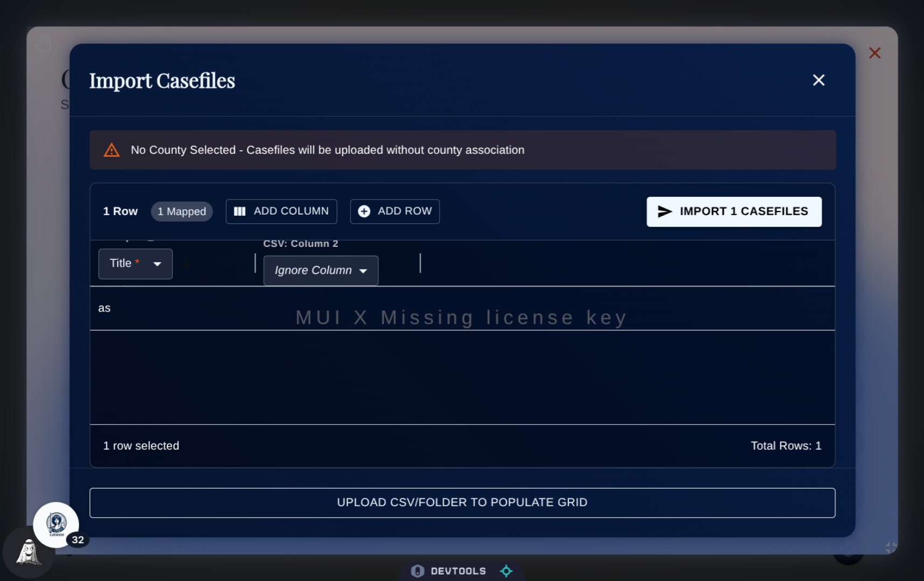Screen dimensions: 924x581
Task: Open the Ignore Column dropdown for Column 2
Action: click(320, 271)
